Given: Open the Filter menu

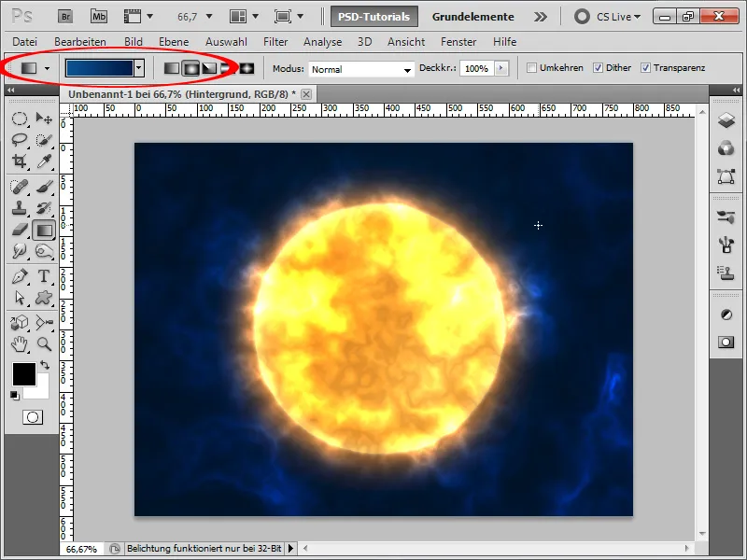Looking at the screenshot, I should 275,42.
